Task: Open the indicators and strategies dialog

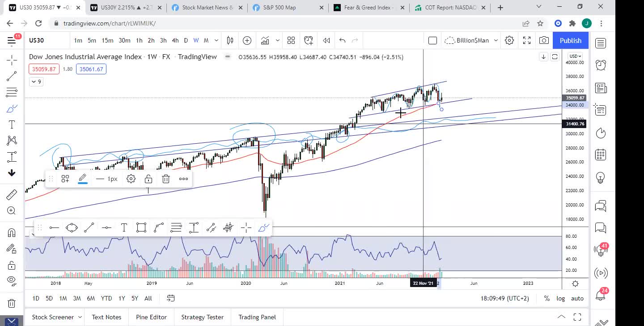Action: point(265,40)
